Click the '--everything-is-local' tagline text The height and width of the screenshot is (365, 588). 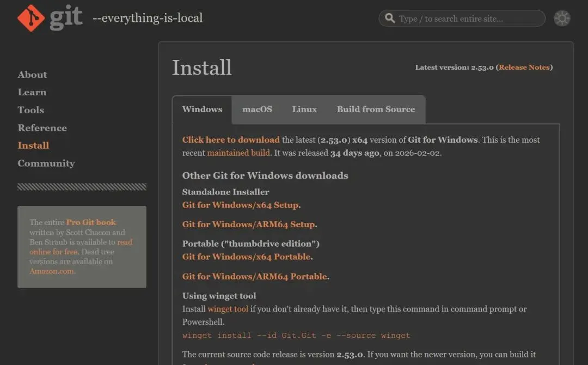(x=148, y=18)
